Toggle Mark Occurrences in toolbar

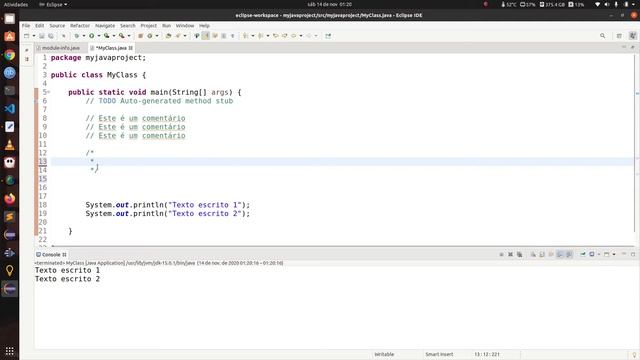click(207, 36)
